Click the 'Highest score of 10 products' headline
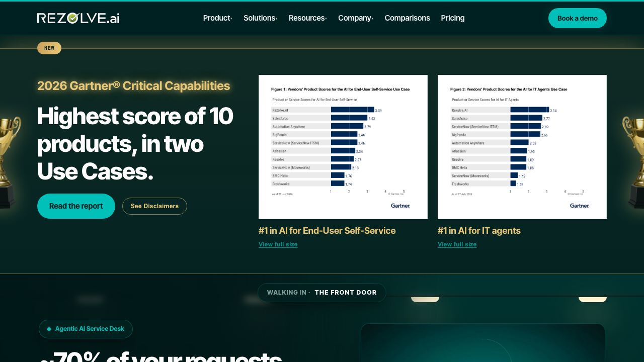This screenshot has height=362, width=644. [135, 144]
